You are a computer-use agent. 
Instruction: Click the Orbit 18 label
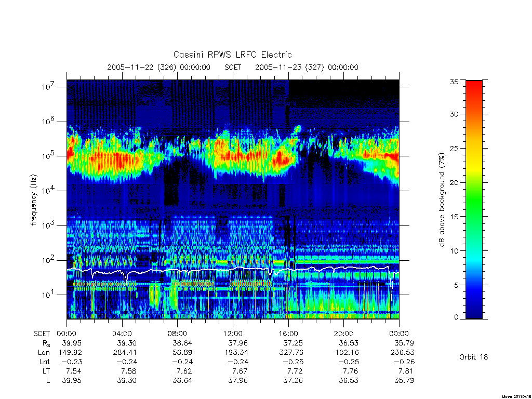click(x=474, y=357)
